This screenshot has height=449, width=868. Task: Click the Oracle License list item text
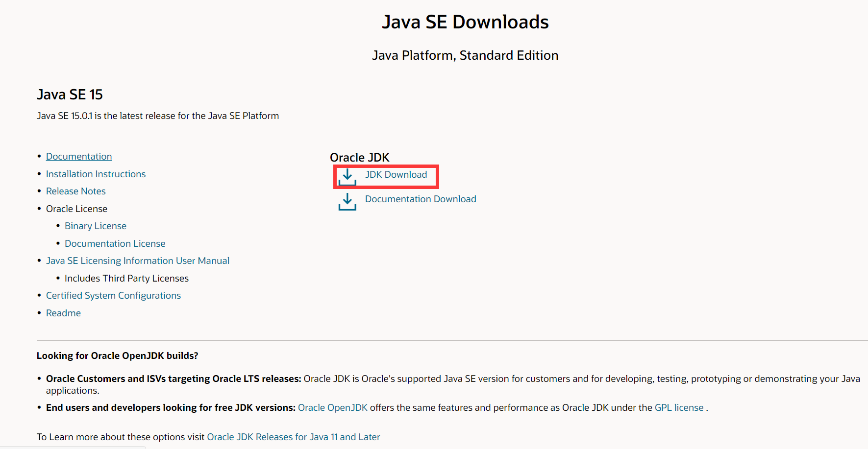[x=76, y=209]
